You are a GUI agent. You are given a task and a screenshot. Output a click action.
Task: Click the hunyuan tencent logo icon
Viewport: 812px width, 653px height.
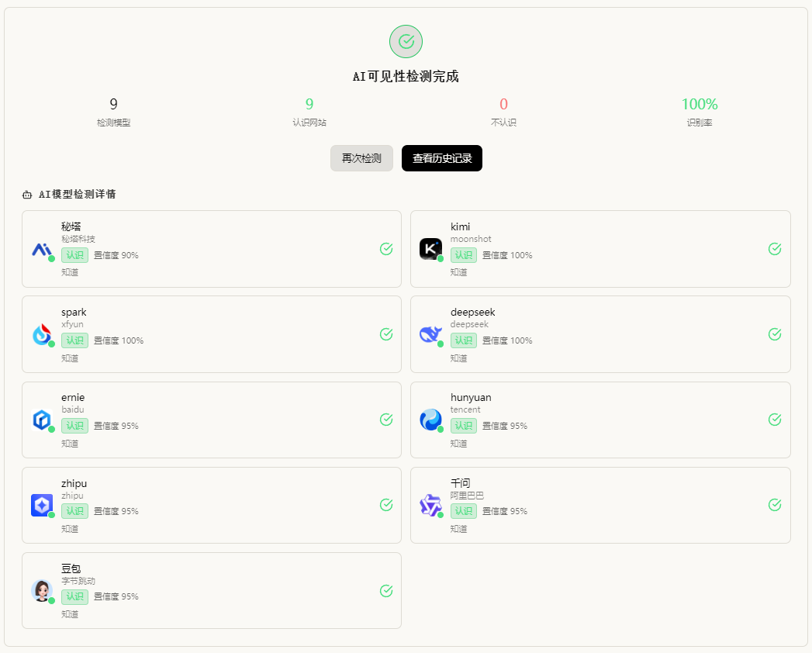tap(430, 420)
